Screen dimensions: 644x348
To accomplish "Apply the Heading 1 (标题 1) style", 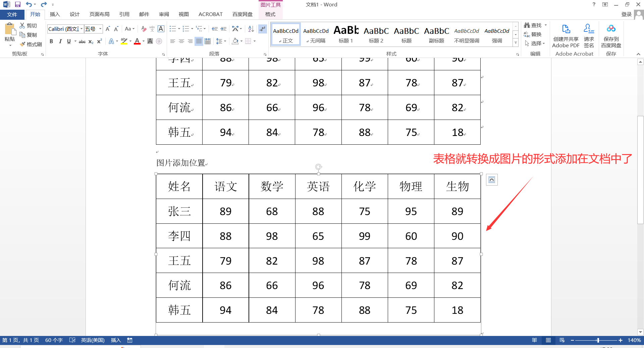I will click(x=346, y=34).
